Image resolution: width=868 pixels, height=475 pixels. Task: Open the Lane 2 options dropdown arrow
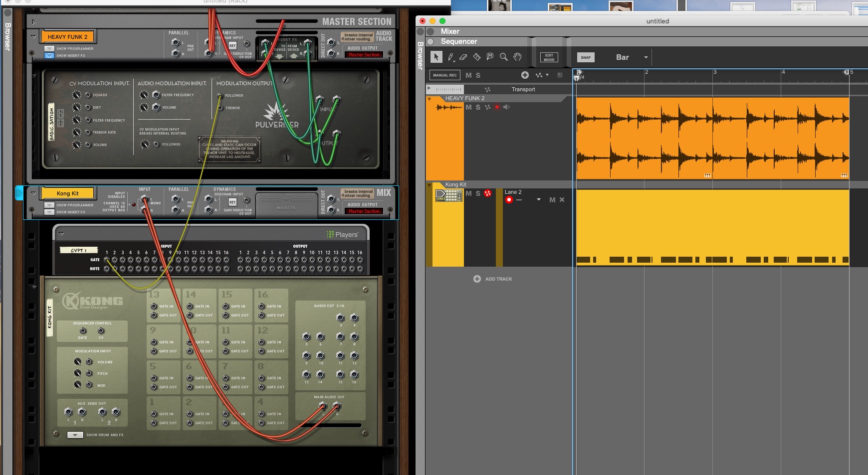(539, 200)
